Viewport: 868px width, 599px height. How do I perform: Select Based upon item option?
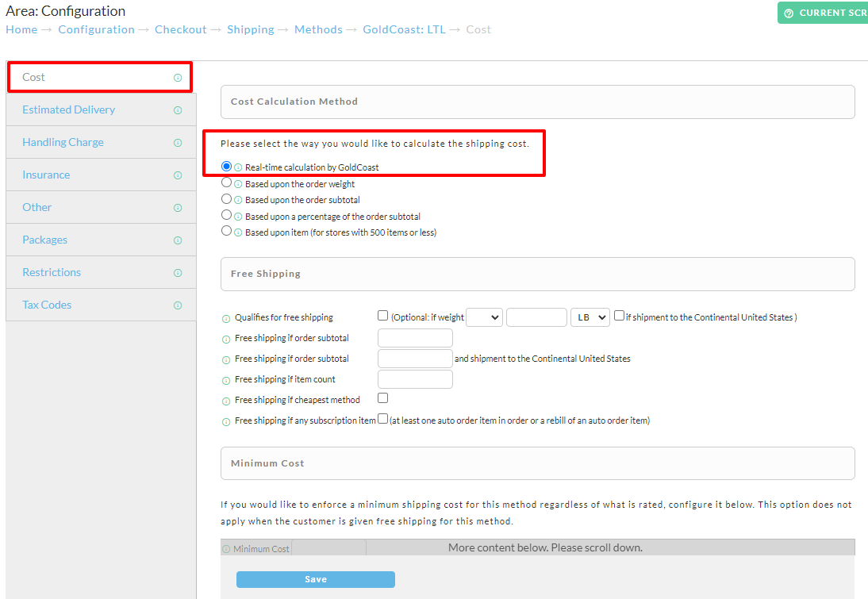[226, 230]
